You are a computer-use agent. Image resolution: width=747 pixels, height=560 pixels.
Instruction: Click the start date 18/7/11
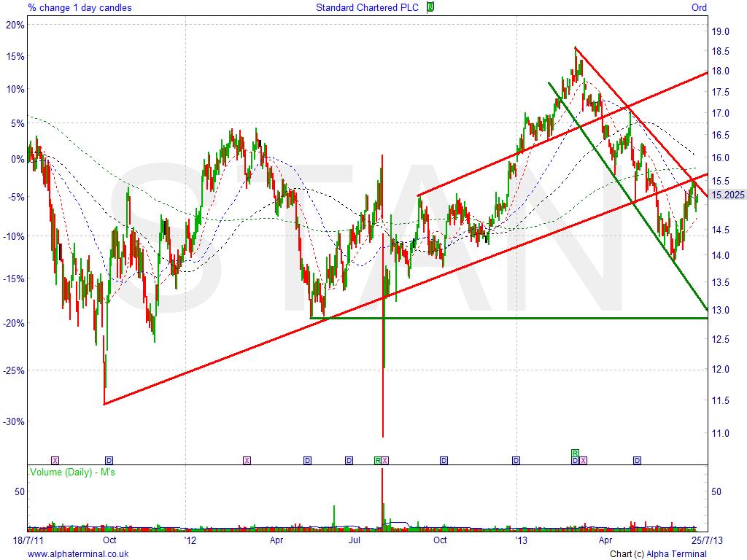[28, 540]
